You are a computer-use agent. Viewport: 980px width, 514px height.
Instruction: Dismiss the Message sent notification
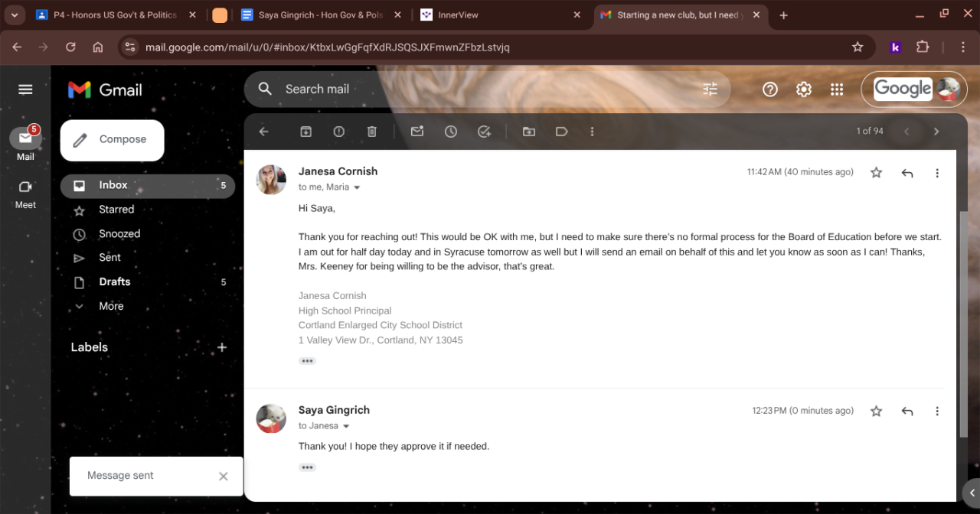[x=224, y=477]
